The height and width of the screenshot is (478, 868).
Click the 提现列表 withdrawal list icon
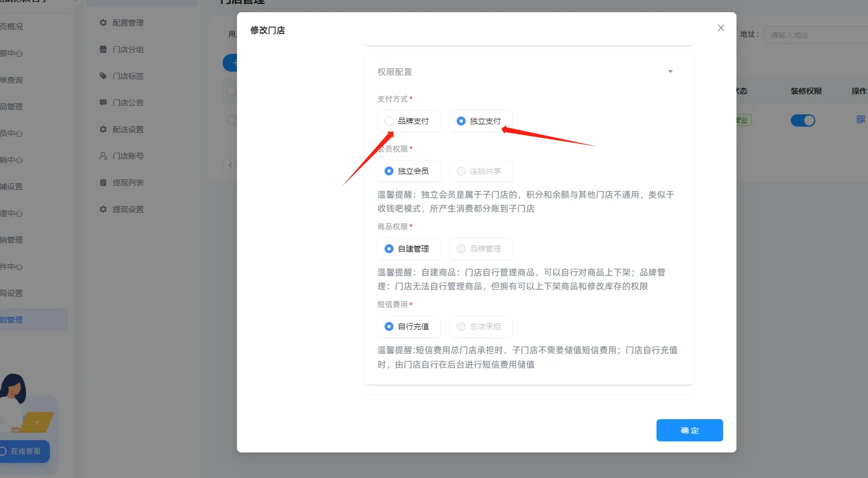[x=103, y=182]
